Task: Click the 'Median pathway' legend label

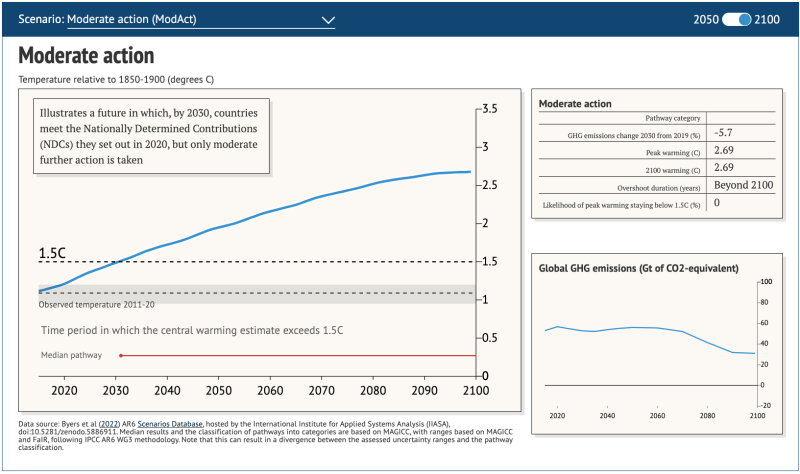Action: click(71, 355)
